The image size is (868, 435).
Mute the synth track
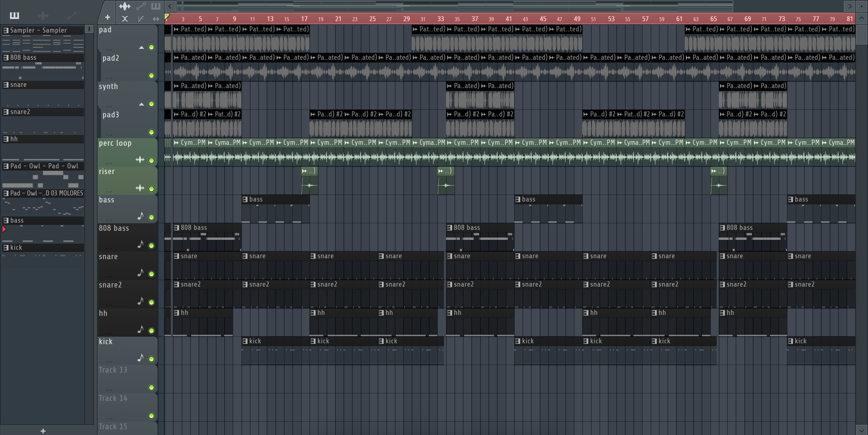point(152,104)
